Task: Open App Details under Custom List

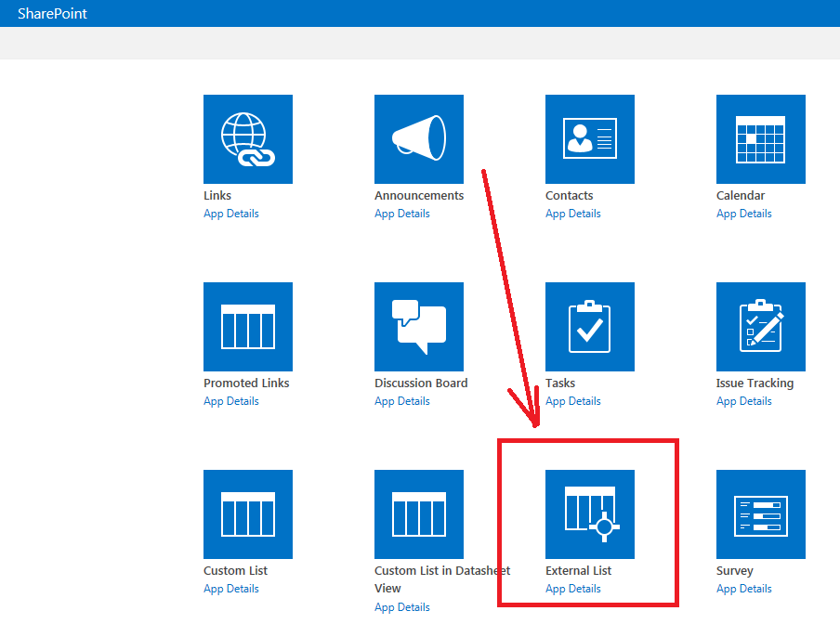Action: (231, 588)
